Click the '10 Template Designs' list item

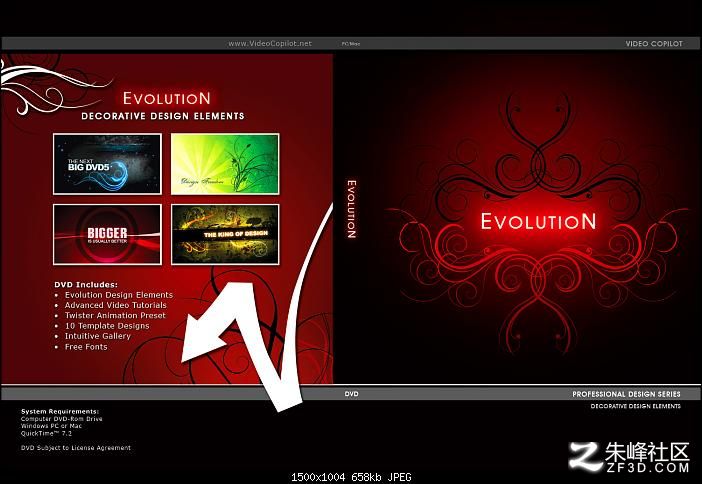(107, 326)
